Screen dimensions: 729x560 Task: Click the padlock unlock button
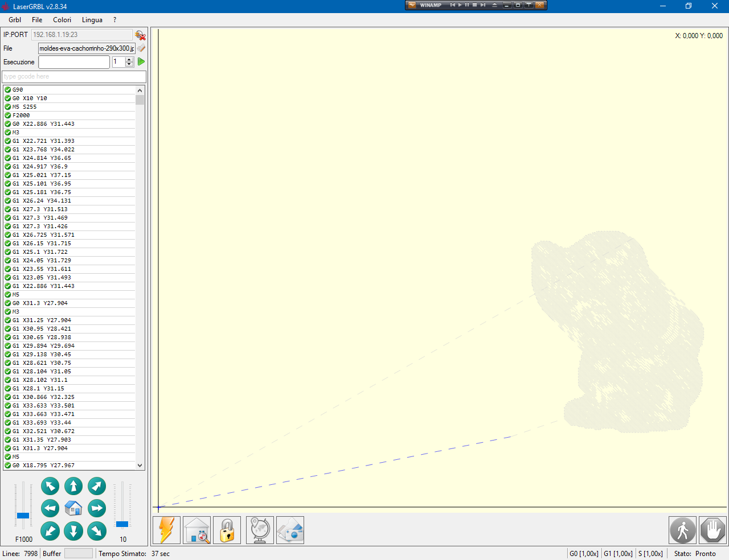tap(227, 530)
